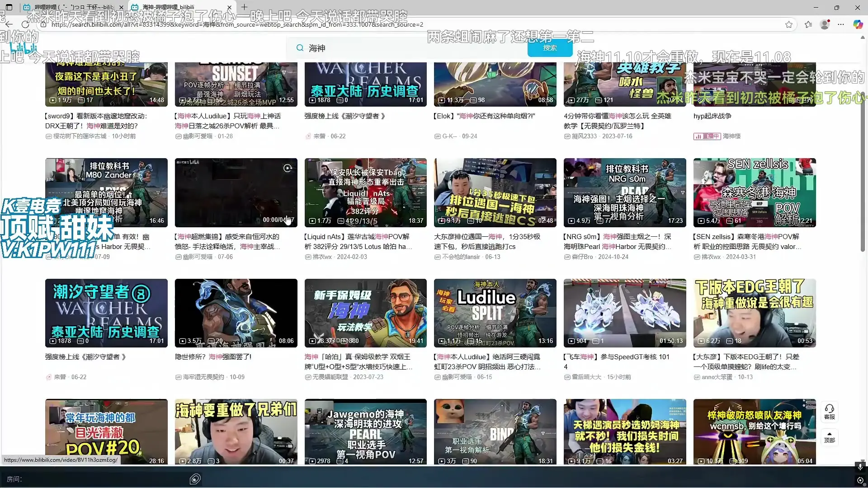Image resolution: width=868 pixels, height=488 pixels.
Task: Open the 天梯遇演员秒选奶妈海神 thumbnail
Action: point(625,432)
